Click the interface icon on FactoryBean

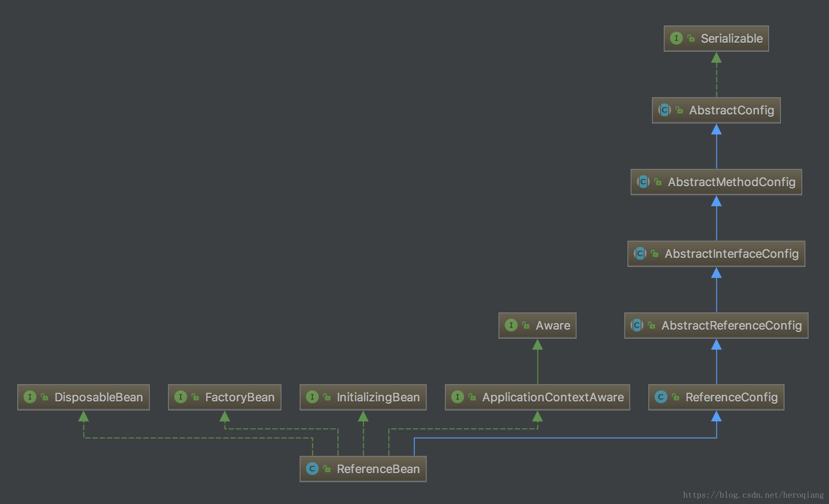pos(180,397)
